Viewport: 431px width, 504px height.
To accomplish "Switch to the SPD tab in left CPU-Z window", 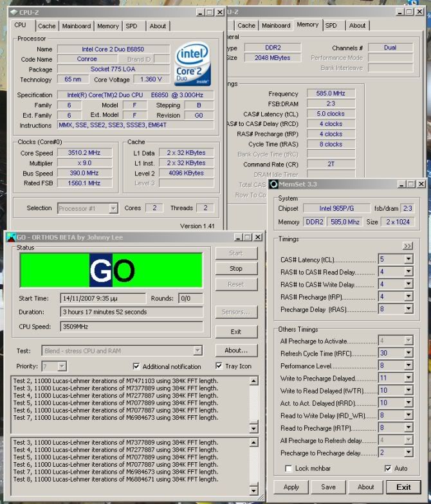I will pyautogui.click(x=131, y=26).
